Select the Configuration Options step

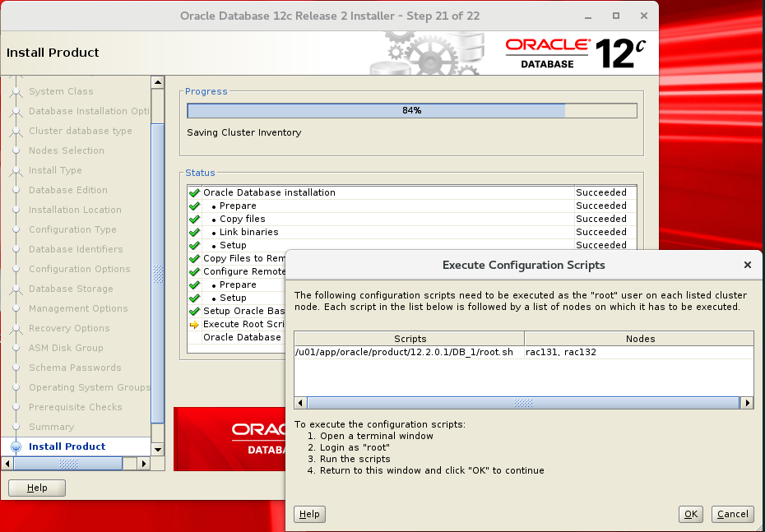click(80, 269)
